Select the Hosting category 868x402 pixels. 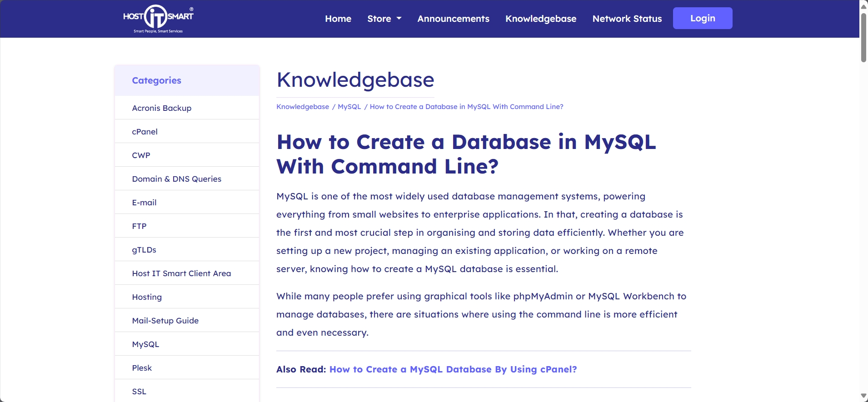point(187,297)
